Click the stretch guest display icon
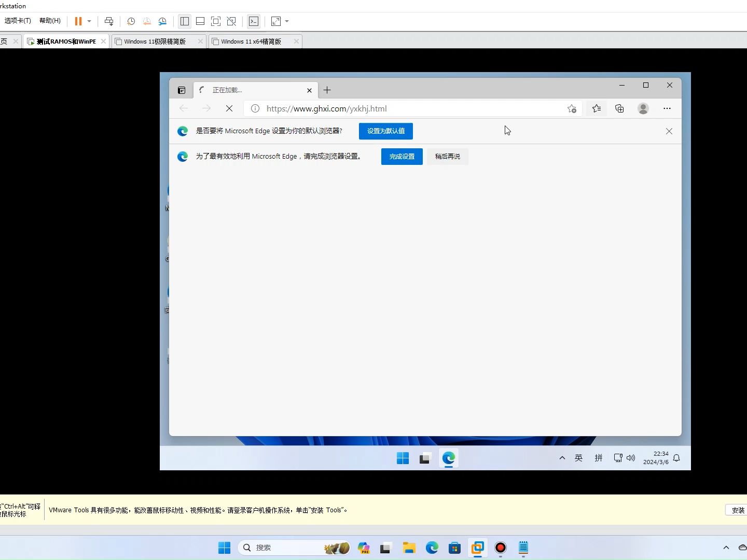 (x=276, y=21)
